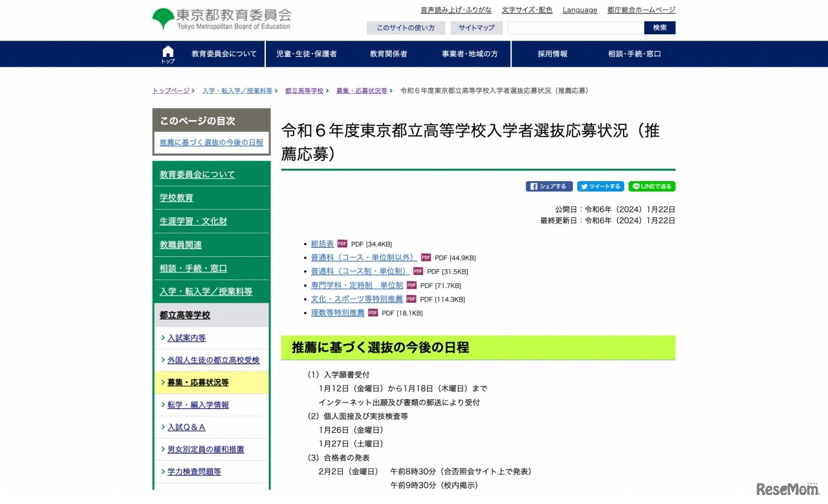Click PDF icon next to 文化・スポーツ等特別推薦
Screen dimensions: 828x504
coord(411,298)
